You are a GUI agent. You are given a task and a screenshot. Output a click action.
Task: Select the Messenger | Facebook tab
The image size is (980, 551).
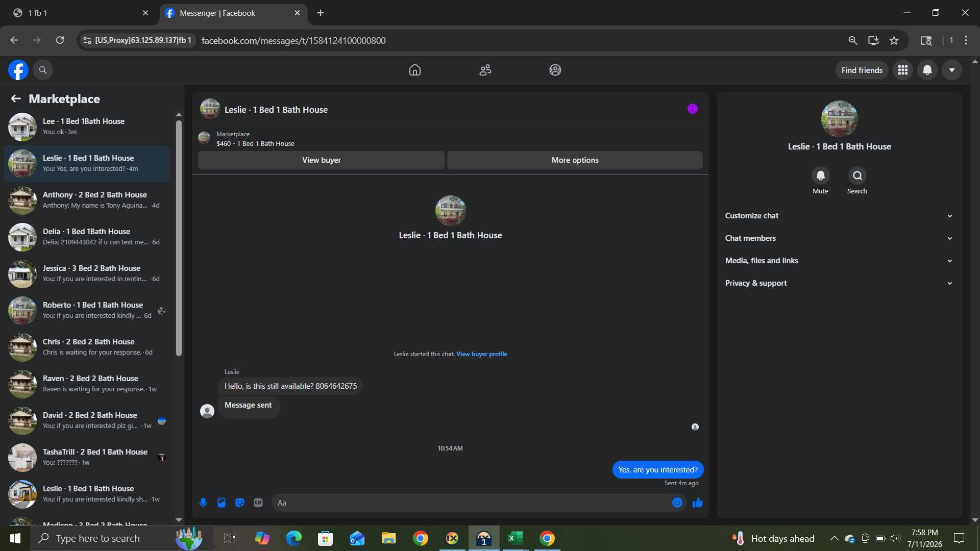point(233,13)
